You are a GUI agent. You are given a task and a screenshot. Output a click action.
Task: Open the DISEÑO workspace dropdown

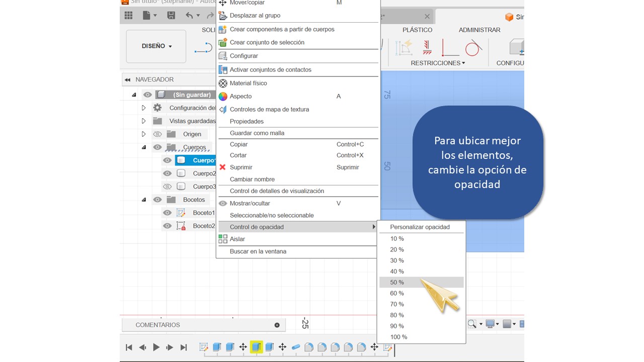tap(156, 46)
